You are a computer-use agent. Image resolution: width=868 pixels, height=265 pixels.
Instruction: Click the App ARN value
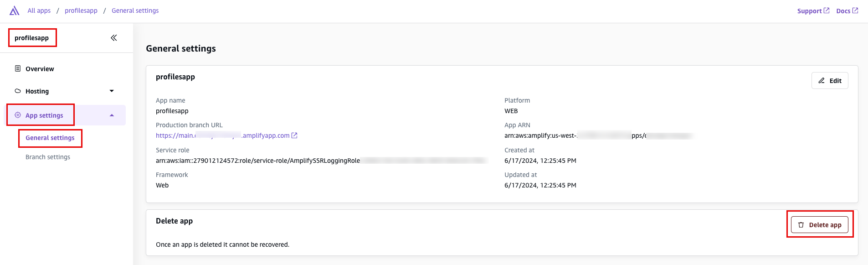click(599, 135)
